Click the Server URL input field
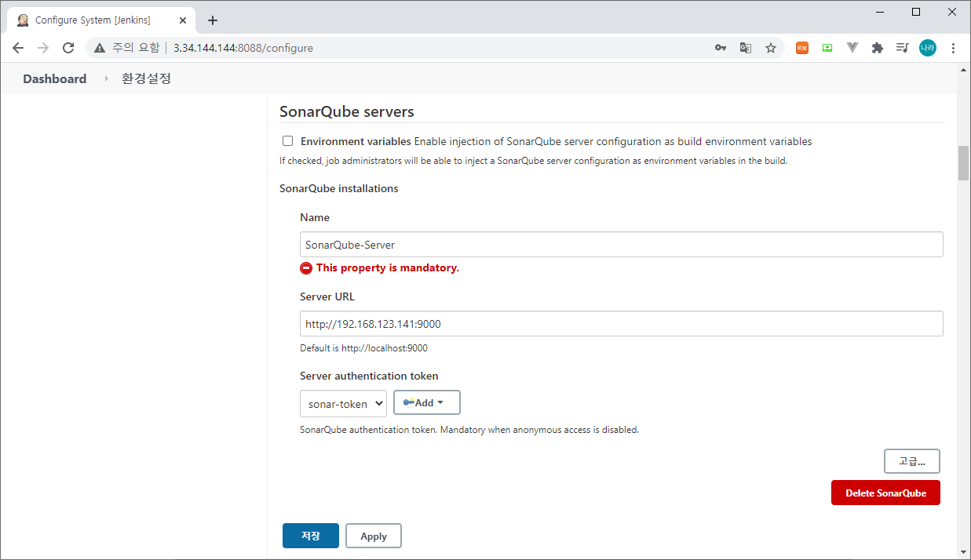This screenshot has height=560, width=971. [x=622, y=324]
